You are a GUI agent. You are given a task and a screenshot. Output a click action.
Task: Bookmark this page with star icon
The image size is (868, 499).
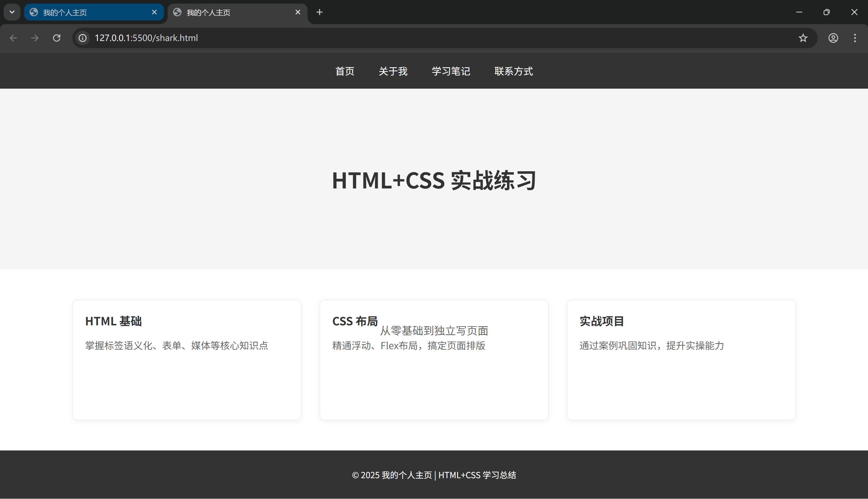803,38
